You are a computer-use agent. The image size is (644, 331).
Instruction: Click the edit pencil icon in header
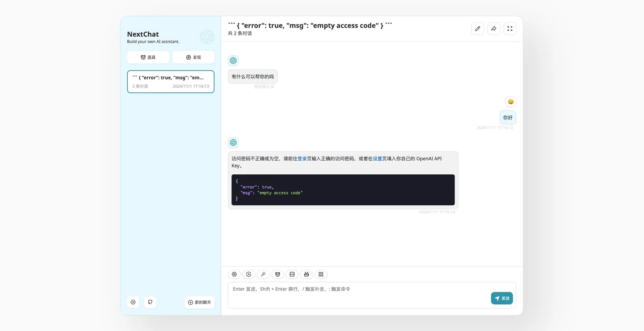pyautogui.click(x=478, y=29)
